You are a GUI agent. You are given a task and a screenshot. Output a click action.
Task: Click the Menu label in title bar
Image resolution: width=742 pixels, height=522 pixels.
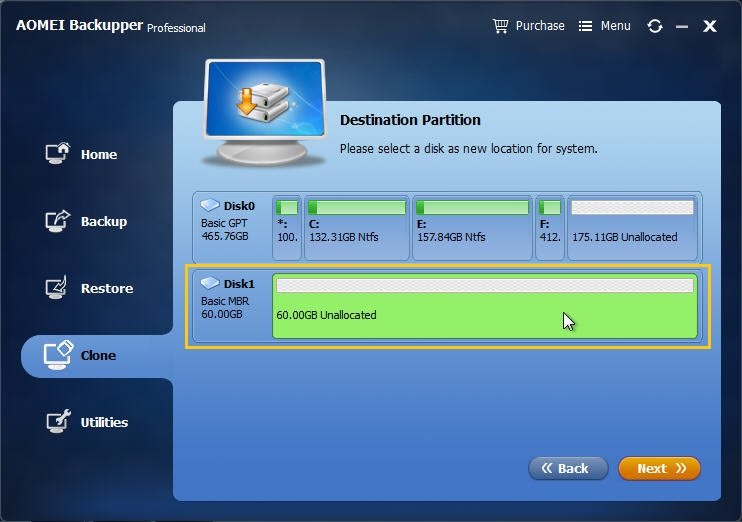[615, 26]
